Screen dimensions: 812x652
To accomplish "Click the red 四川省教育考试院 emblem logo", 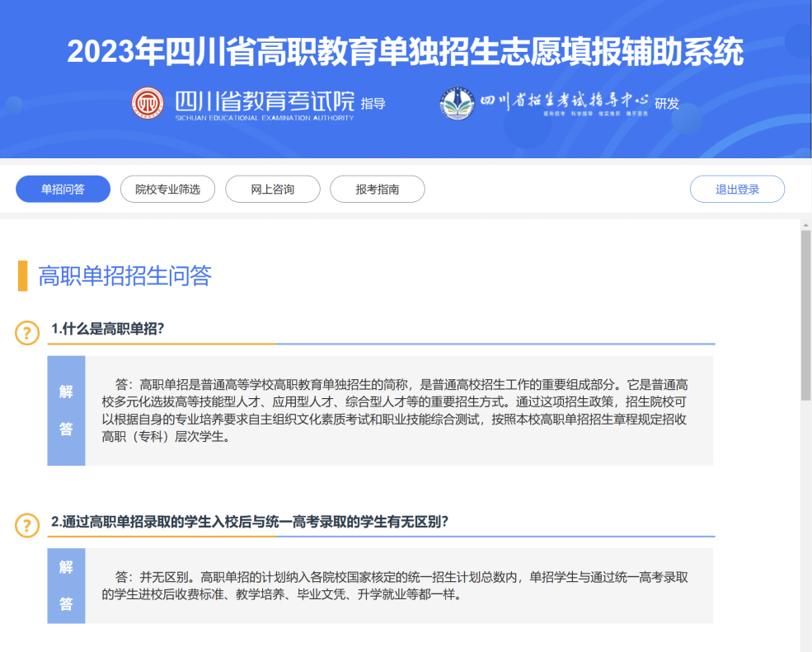I will (148, 103).
